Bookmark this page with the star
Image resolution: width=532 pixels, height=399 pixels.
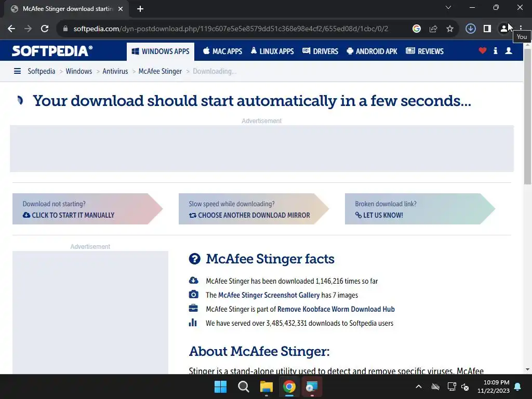click(x=450, y=29)
